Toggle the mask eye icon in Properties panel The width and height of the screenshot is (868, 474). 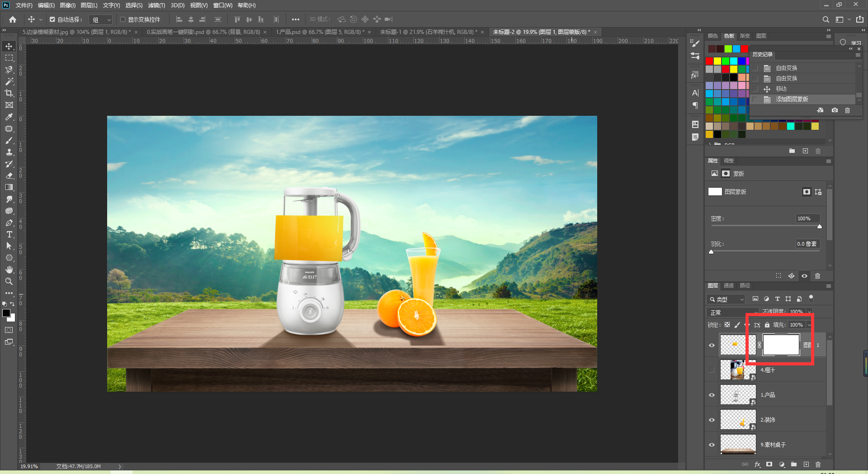point(804,276)
